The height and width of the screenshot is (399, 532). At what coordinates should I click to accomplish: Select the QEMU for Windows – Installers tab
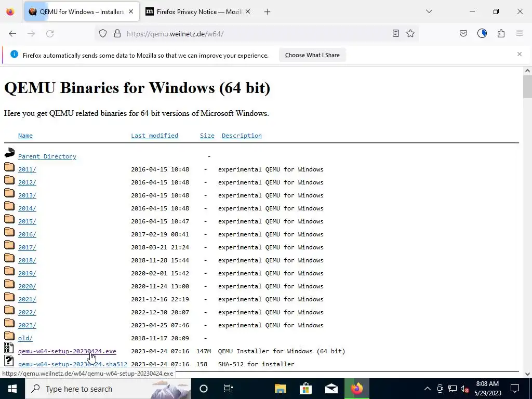82,12
